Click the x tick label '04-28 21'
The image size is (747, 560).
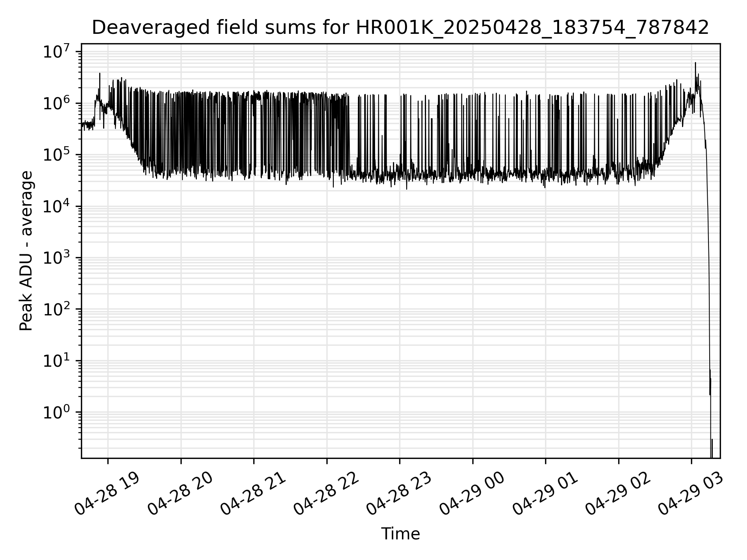pos(253,494)
